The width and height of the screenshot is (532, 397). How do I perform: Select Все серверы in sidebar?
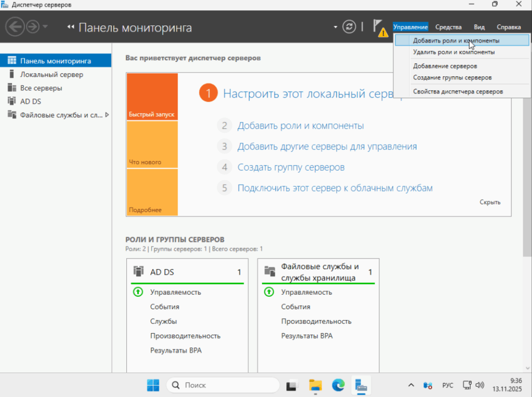(56, 88)
